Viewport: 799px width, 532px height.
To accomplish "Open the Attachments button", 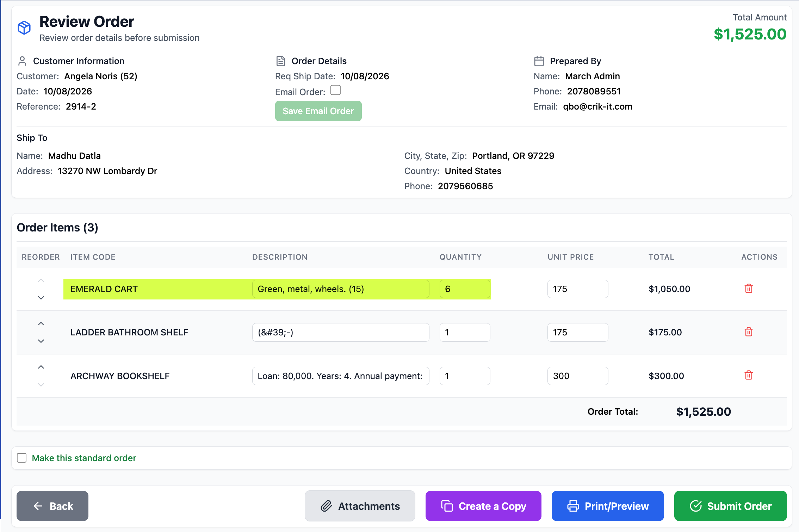I will point(360,506).
